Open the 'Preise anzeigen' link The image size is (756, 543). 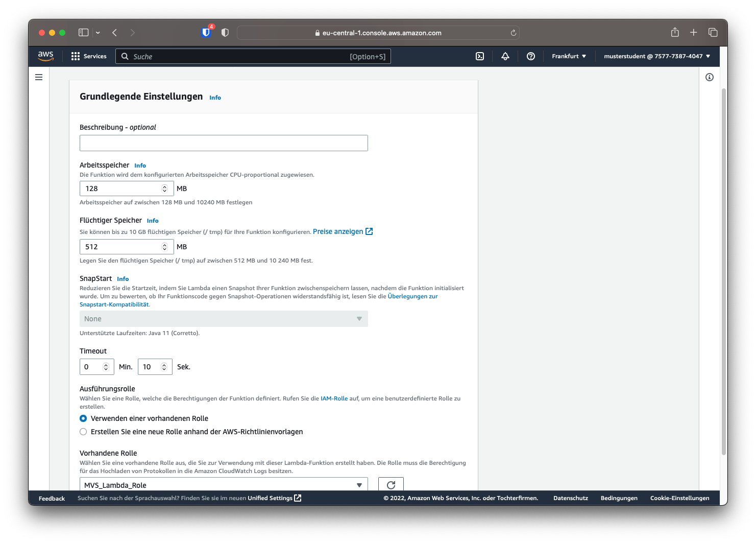[338, 231]
